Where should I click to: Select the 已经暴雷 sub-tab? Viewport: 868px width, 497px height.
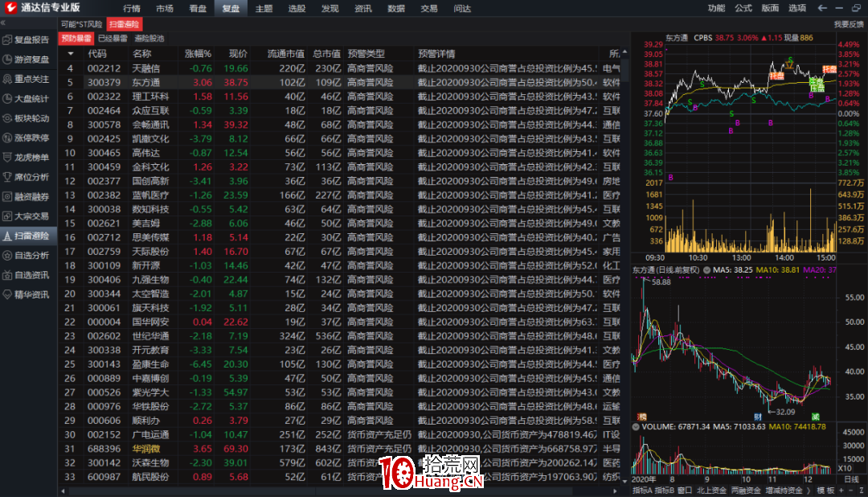point(113,39)
